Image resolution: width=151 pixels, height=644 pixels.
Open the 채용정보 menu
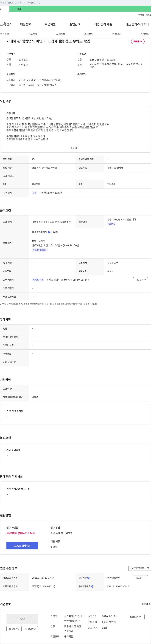tap(25, 24)
